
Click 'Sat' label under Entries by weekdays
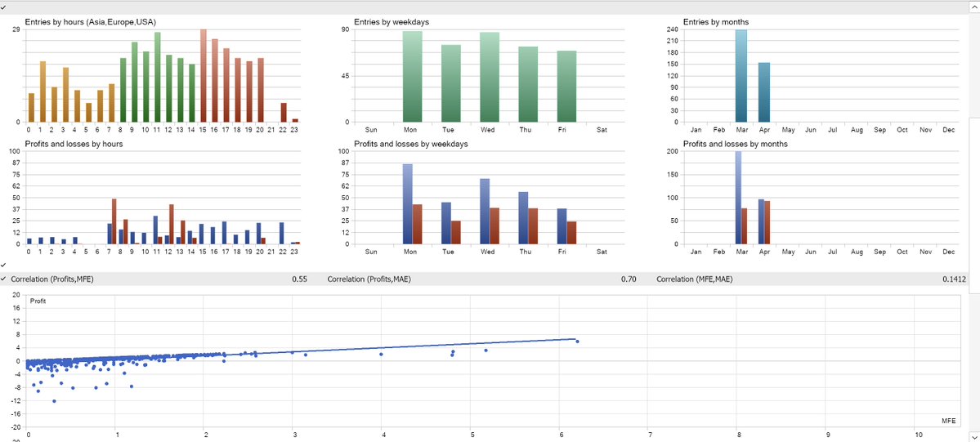coord(602,130)
